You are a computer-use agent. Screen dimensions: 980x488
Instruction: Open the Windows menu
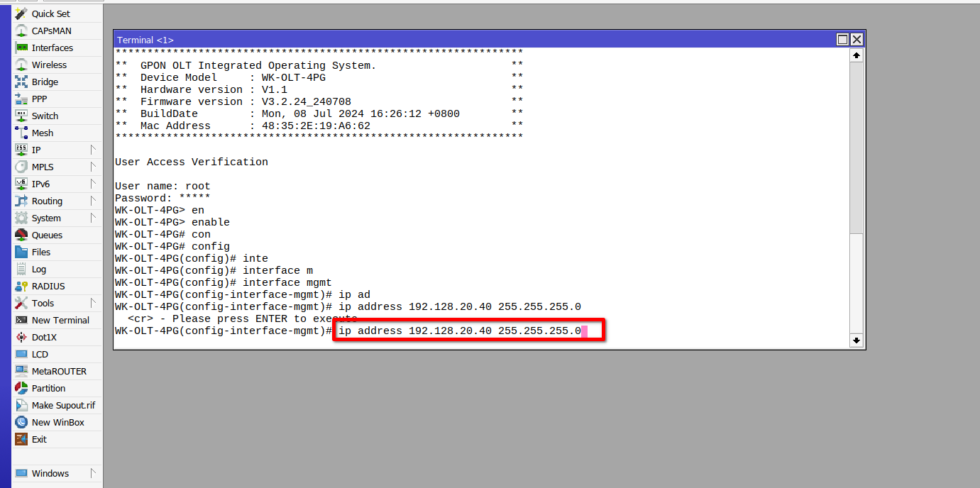[50, 473]
